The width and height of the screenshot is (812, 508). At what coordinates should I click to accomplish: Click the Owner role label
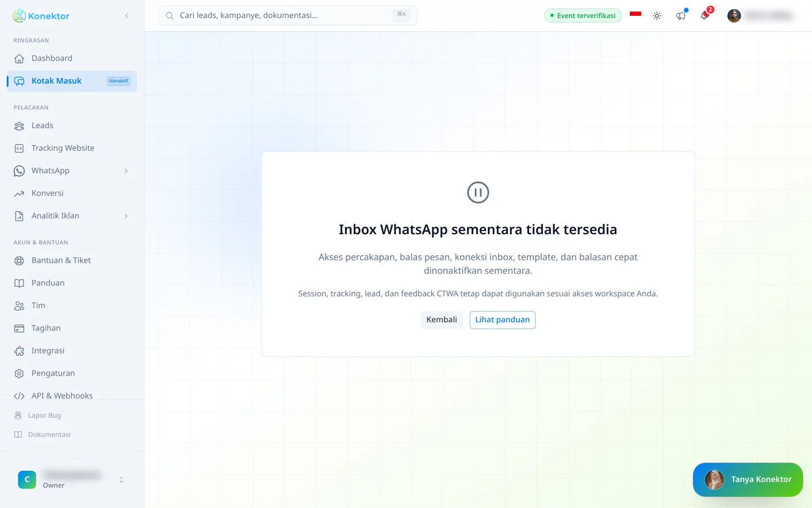point(54,485)
